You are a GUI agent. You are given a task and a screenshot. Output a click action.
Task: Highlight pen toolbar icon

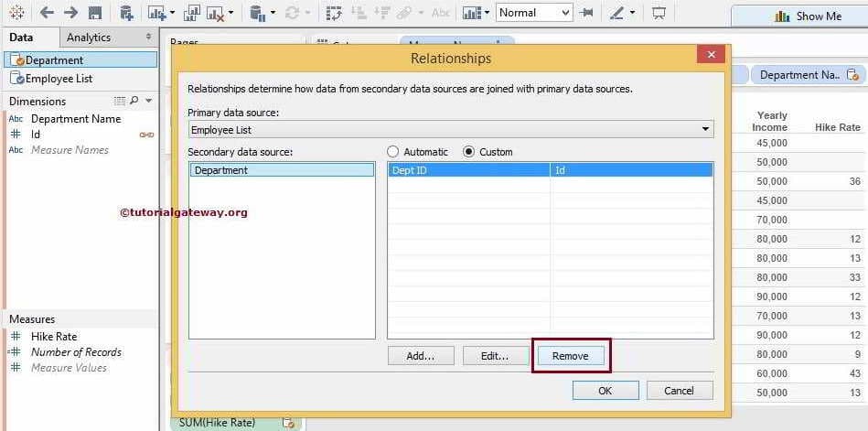616,13
